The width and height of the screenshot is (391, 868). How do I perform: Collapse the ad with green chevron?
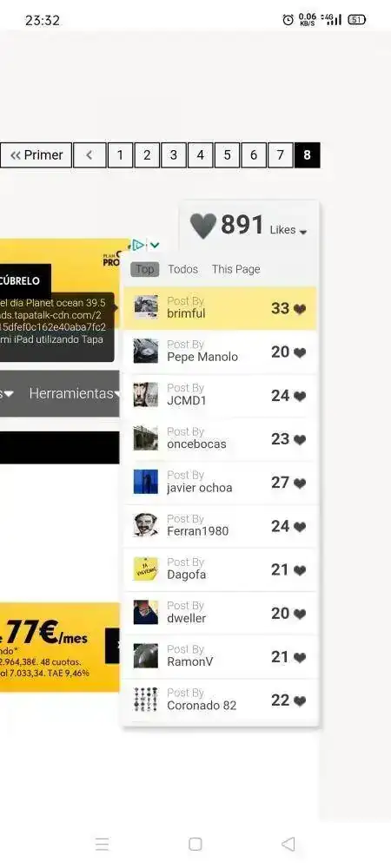pos(155,245)
